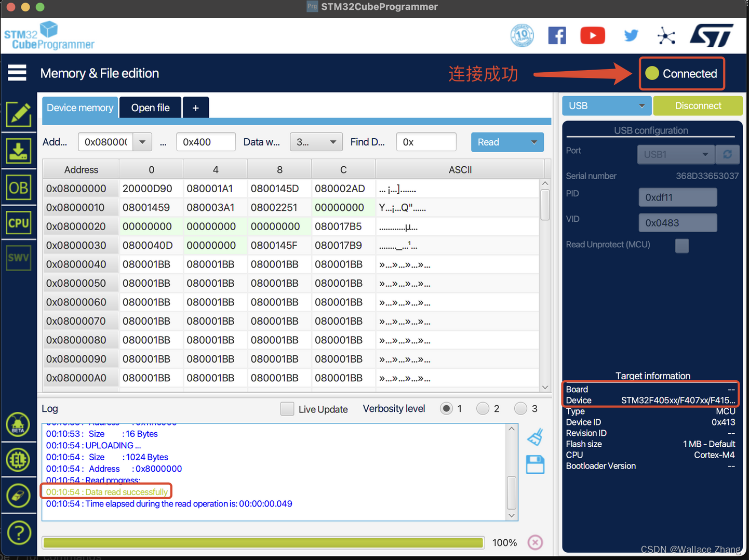The image size is (749, 560).
Task: Select address row 0x080000A0
Action: [x=81, y=378]
